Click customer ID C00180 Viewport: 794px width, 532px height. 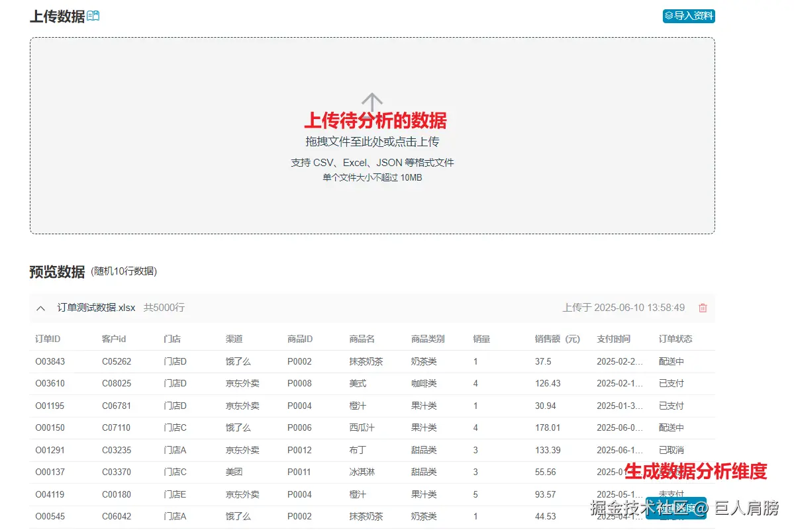click(117, 494)
